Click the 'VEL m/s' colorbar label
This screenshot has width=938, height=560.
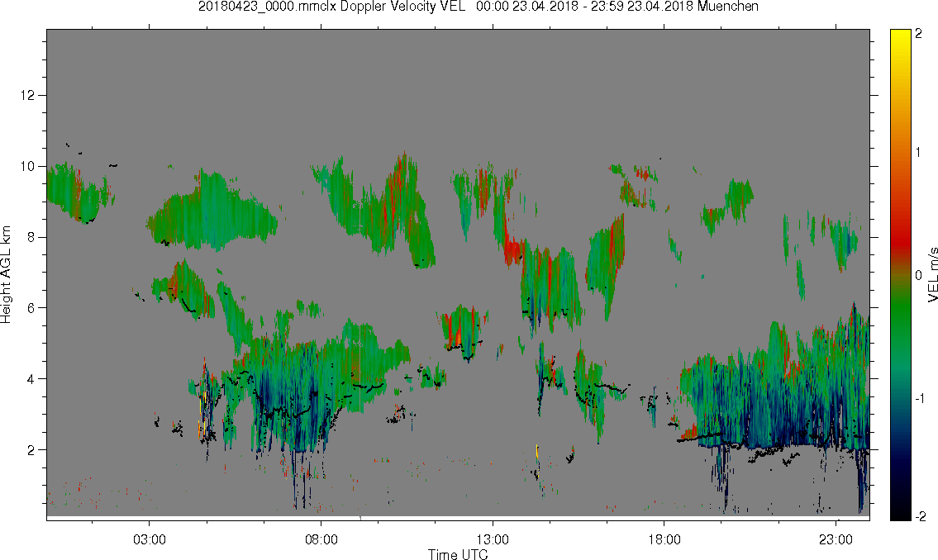[x=932, y=273]
